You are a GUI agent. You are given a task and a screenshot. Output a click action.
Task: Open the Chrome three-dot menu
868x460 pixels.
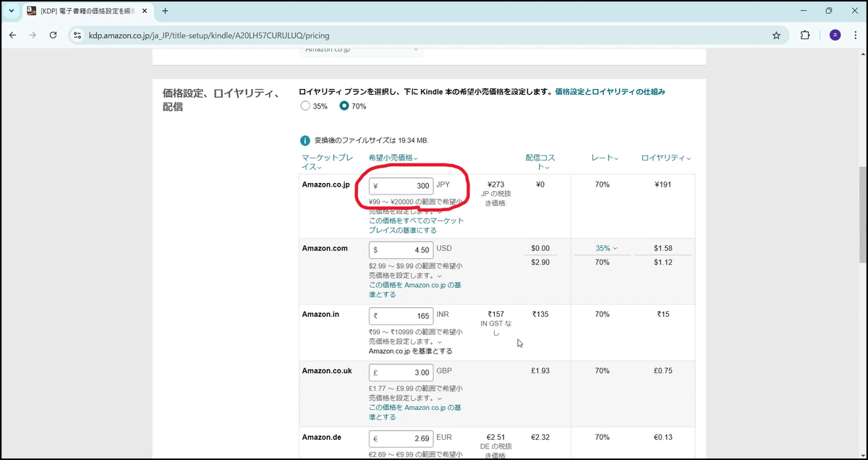855,35
